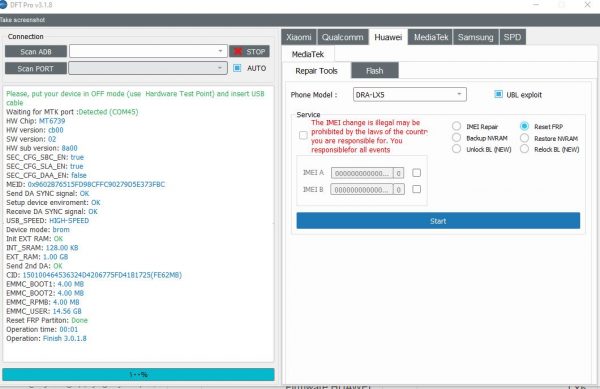The image size is (600, 389).
Task: Choose Backup NVRAM radio option
Action: click(x=456, y=137)
